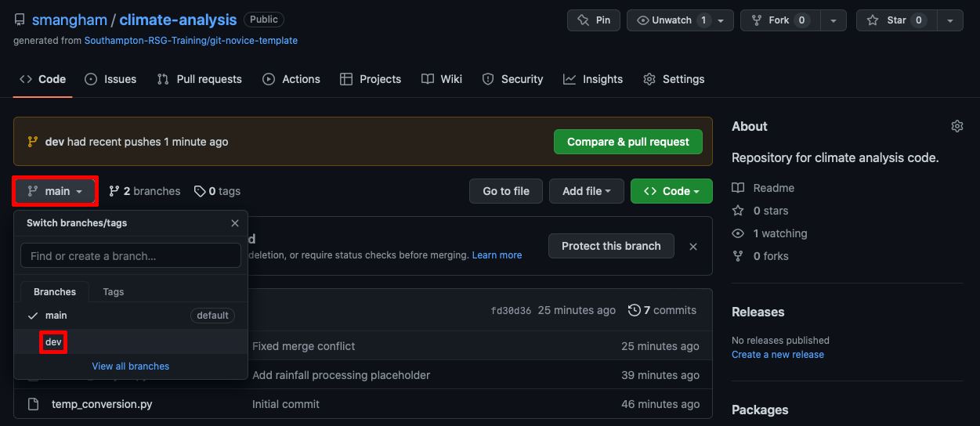Open the Learn more link
The image size is (980, 426).
coord(497,255)
